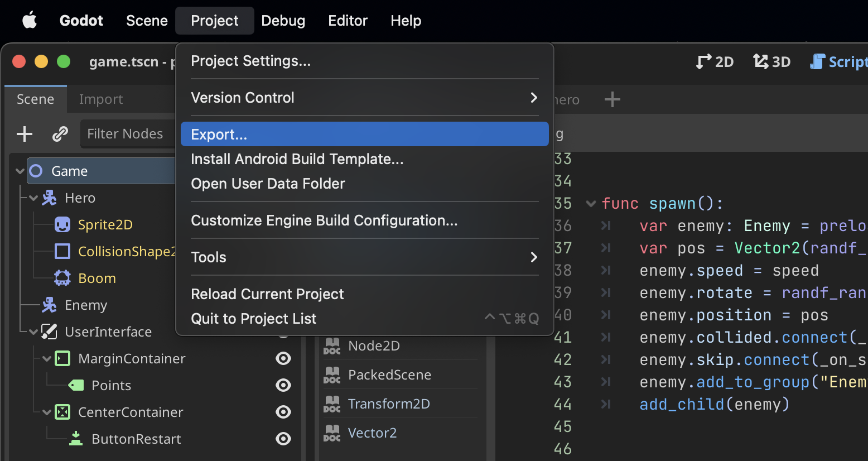The height and width of the screenshot is (461, 868).
Task: Click the Enemy node icon
Action: tap(49, 305)
